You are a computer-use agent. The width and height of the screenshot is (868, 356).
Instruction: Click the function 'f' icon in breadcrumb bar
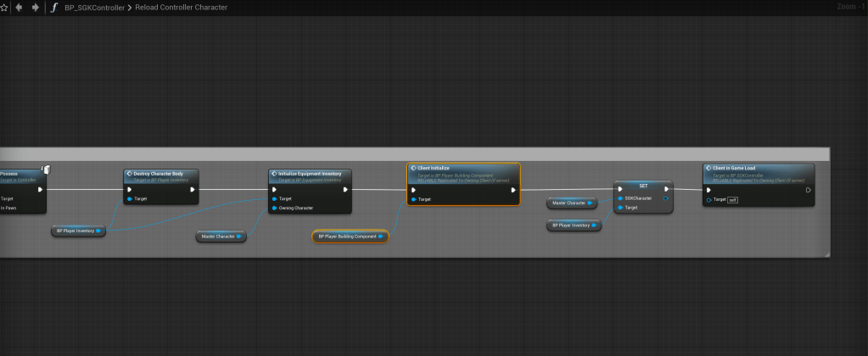[53, 8]
